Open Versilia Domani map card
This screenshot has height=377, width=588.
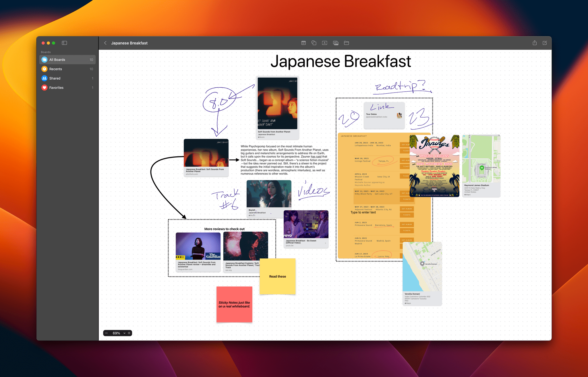tap(422, 274)
